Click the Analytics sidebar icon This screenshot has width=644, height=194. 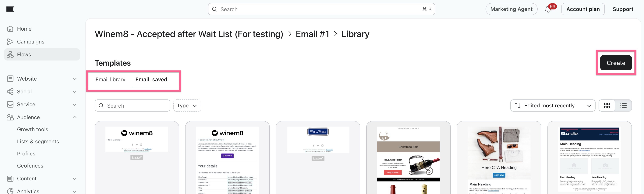click(x=10, y=191)
